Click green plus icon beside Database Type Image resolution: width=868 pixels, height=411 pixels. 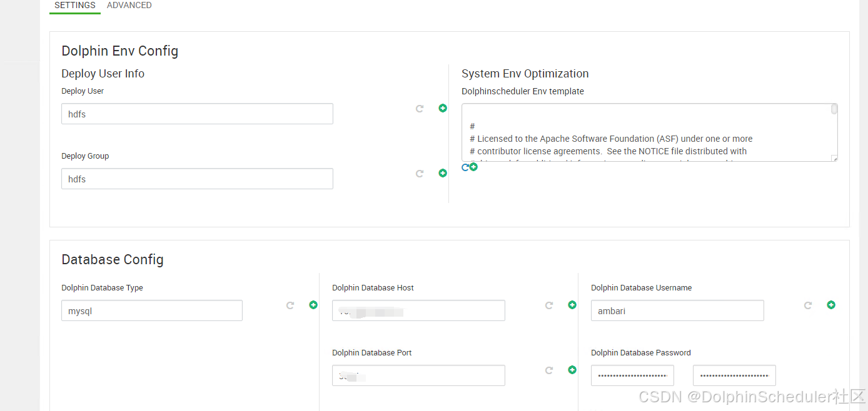pos(313,305)
